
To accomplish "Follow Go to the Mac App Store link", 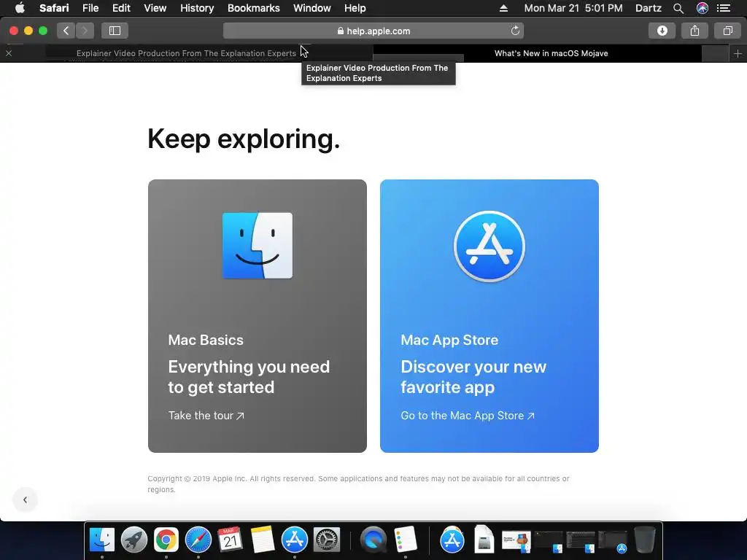I will coord(468,416).
